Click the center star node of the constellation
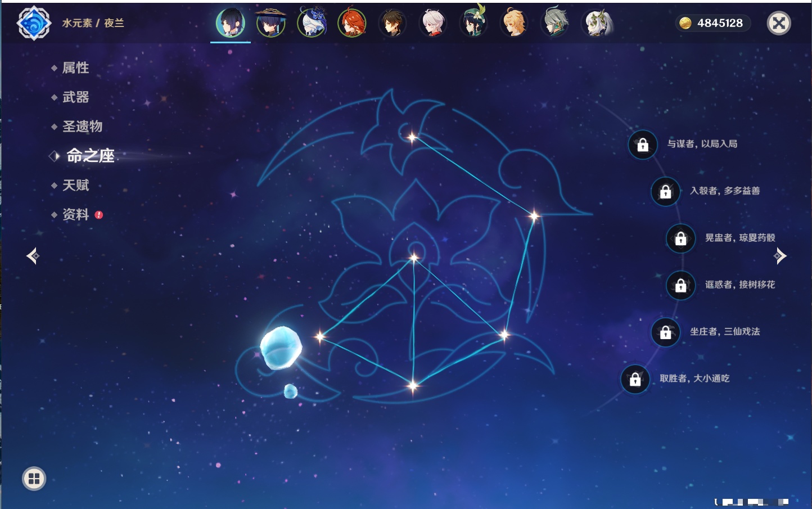Screen dimensions: 812x509 click(414, 258)
